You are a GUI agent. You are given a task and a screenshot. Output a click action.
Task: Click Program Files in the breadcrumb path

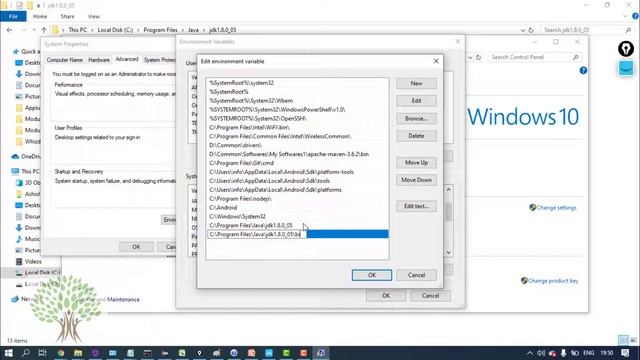pos(160,30)
